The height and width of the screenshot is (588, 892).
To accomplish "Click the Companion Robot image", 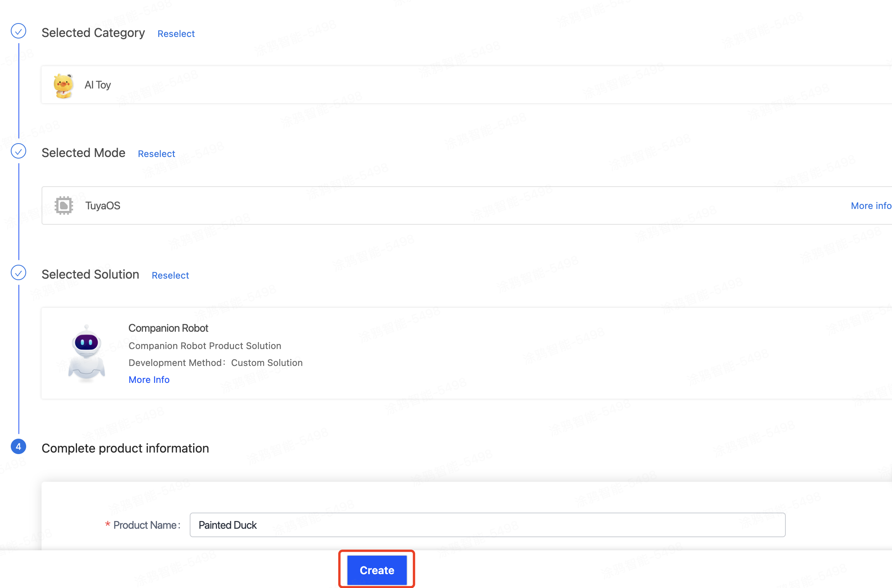I will [x=87, y=353].
